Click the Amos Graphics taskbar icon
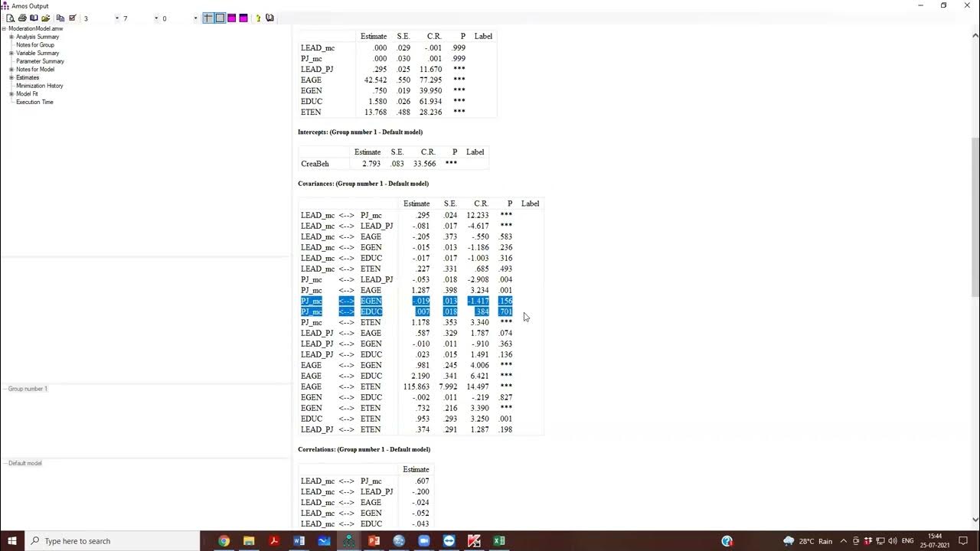 349,541
